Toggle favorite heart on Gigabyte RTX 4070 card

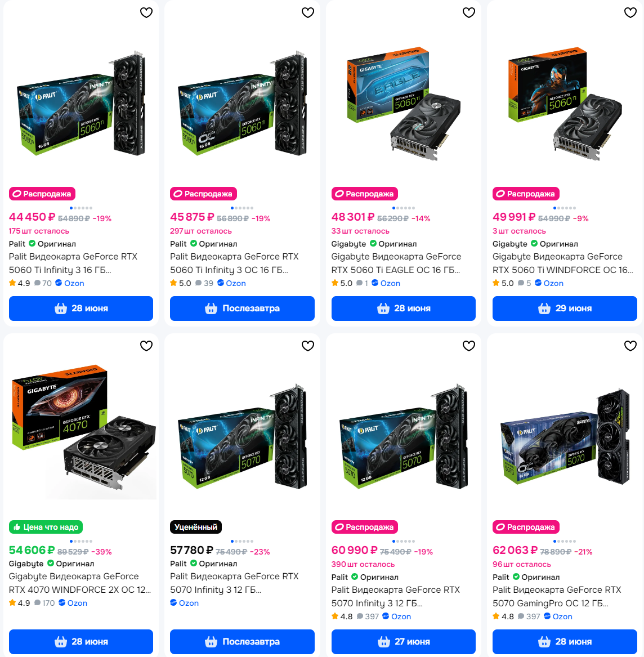[x=146, y=346]
